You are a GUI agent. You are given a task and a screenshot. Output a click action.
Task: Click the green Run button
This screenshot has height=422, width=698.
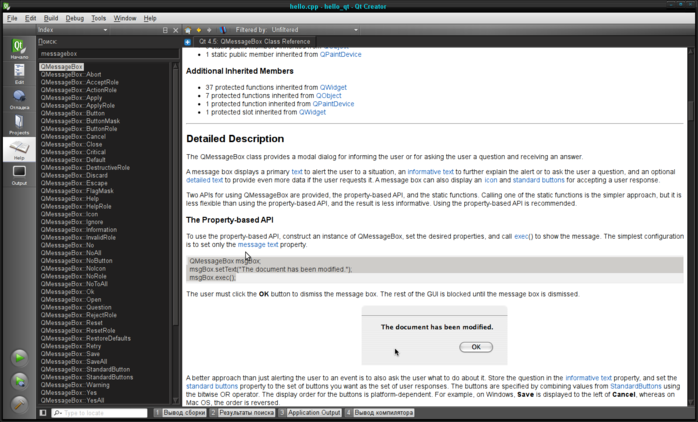coord(19,357)
